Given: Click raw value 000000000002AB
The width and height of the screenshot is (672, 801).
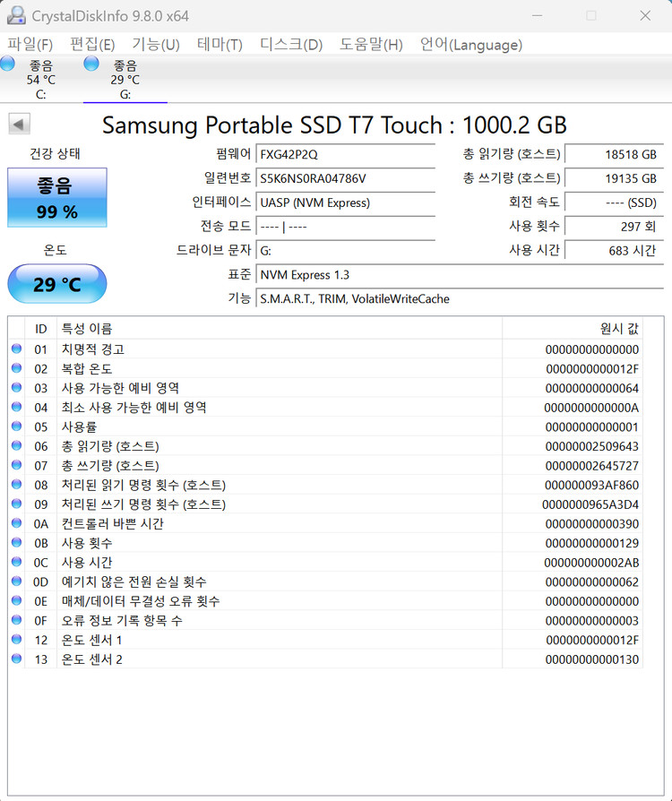Looking at the screenshot, I should tap(591, 563).
